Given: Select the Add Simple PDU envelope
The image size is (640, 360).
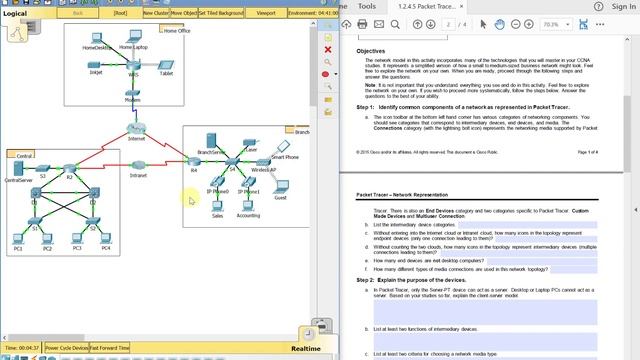Looking at the screenshot, I should pos(328,100).
